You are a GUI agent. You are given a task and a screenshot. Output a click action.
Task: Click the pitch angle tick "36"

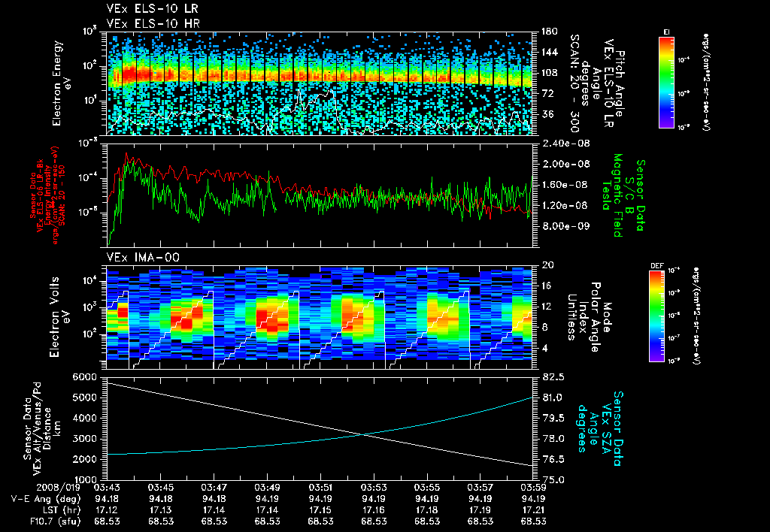(x=546, y=114)
